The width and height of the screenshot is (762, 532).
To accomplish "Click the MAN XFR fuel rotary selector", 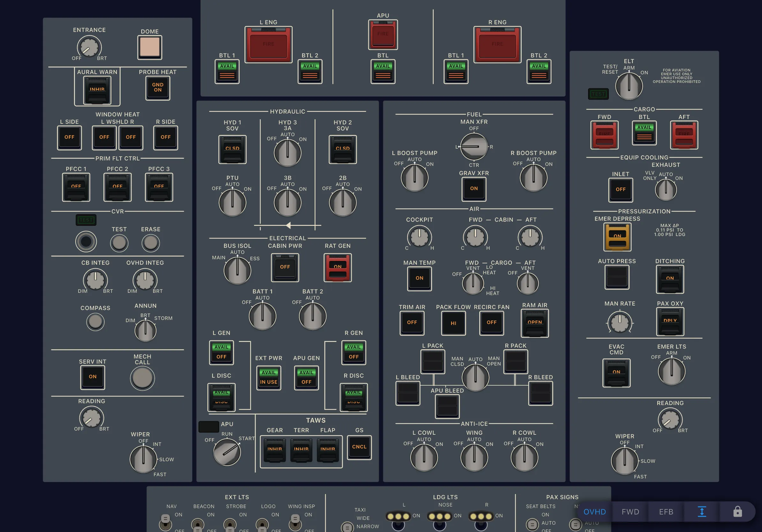I will click(x=474, y=146).
